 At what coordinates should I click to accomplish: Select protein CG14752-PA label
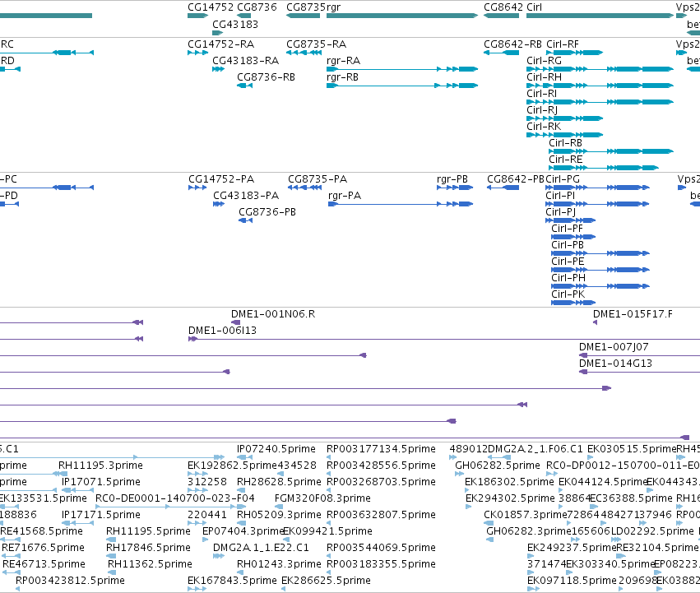tap(221, 179)
